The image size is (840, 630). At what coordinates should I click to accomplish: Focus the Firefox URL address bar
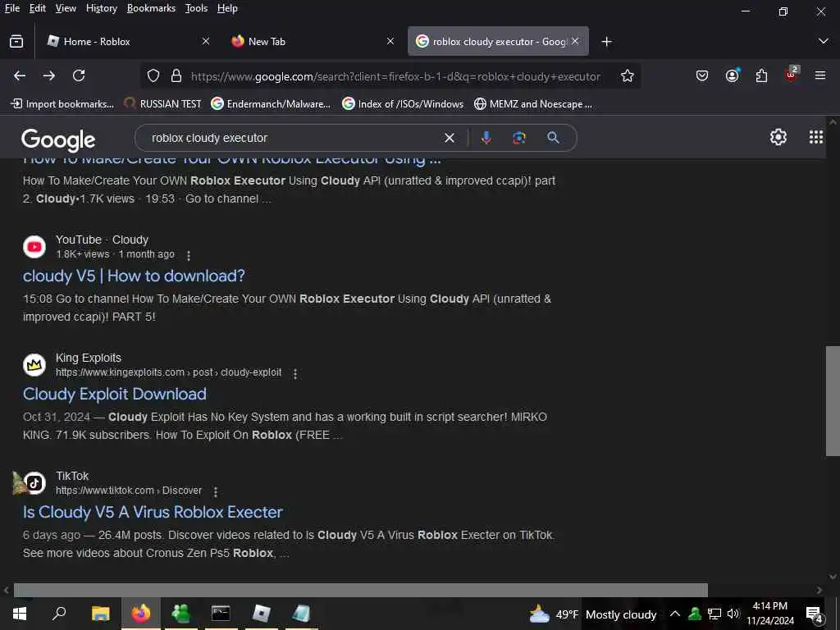coord(395,76)
